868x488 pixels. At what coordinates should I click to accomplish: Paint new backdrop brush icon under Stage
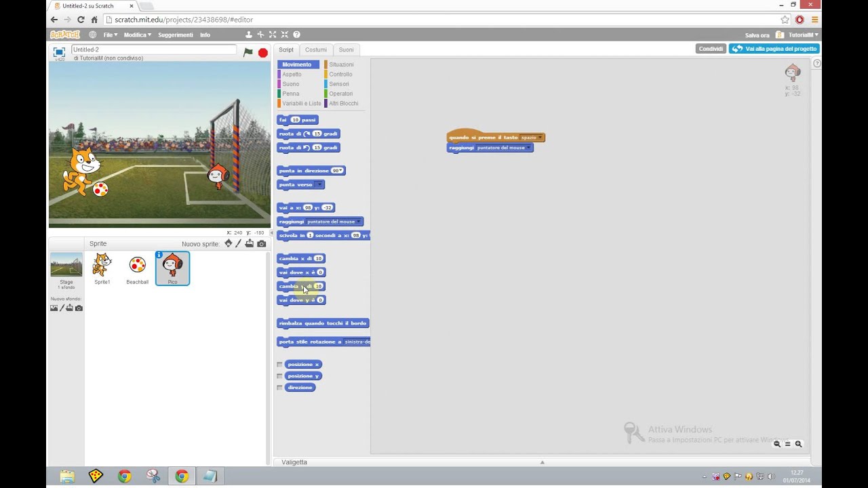tap(62, 308)
